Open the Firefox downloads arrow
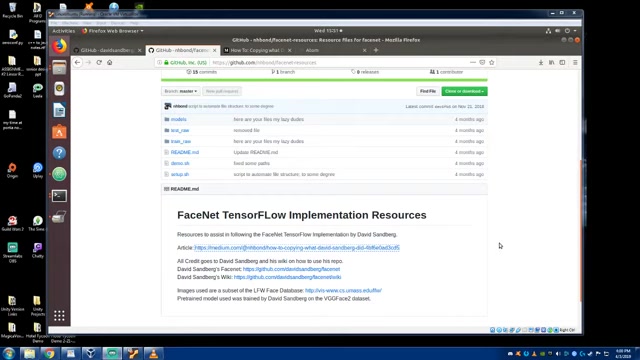This screenshot has height=360, width=640. 541,62
